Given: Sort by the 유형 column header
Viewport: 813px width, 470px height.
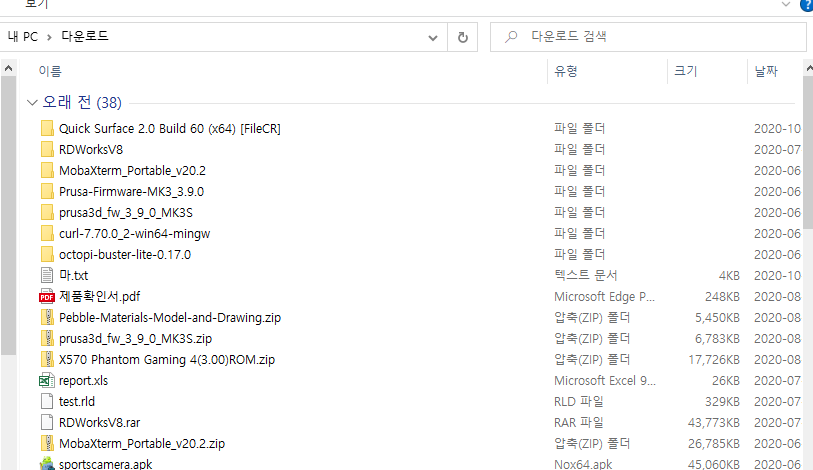Looking at the screenshot, I should 566,71.
